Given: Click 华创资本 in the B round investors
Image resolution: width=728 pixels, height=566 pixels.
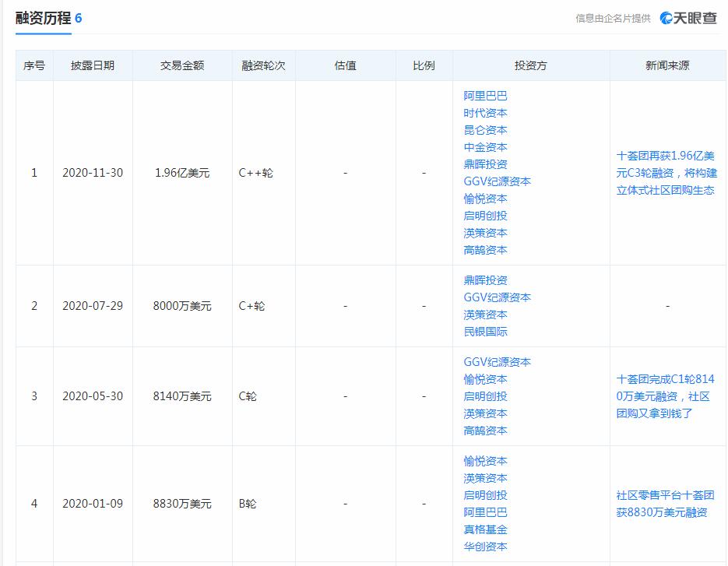Looking at the screenshot, I should coord(485,547).
